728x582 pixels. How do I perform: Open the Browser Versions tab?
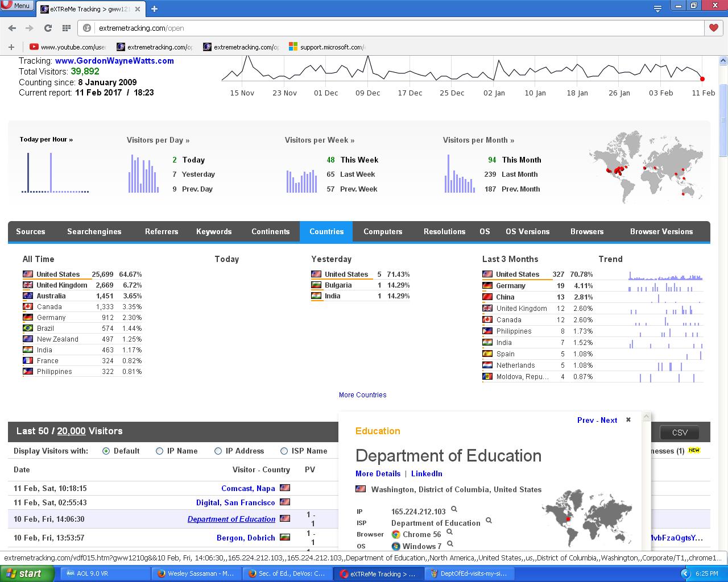tap(661, 231)
